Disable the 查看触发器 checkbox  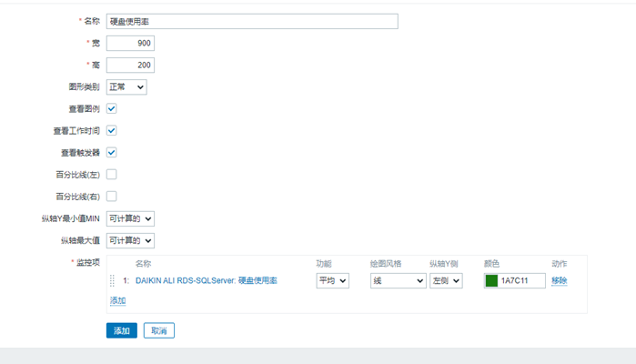pos(112,152)
